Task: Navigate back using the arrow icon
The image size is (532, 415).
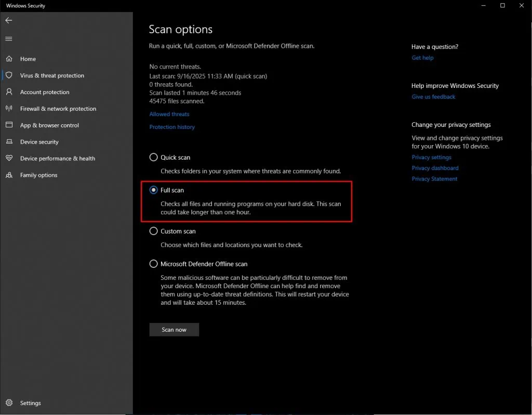Action: [8, 20]
